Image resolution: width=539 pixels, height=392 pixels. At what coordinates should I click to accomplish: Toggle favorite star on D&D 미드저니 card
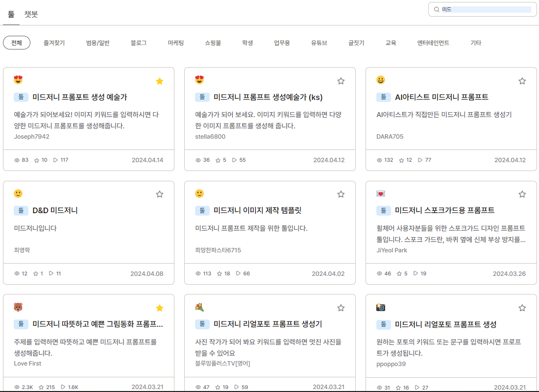160,194
